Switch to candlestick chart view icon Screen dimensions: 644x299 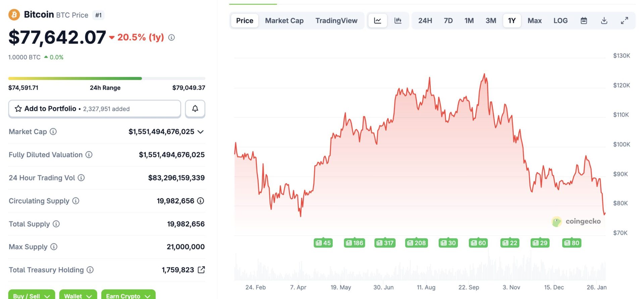point(398,20)
